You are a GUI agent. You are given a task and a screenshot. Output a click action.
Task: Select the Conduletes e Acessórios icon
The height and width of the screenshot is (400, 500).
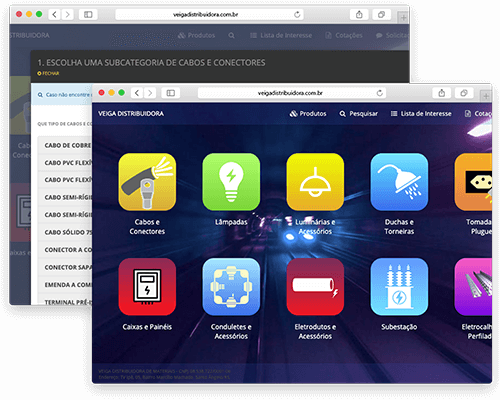coord(231,287)
